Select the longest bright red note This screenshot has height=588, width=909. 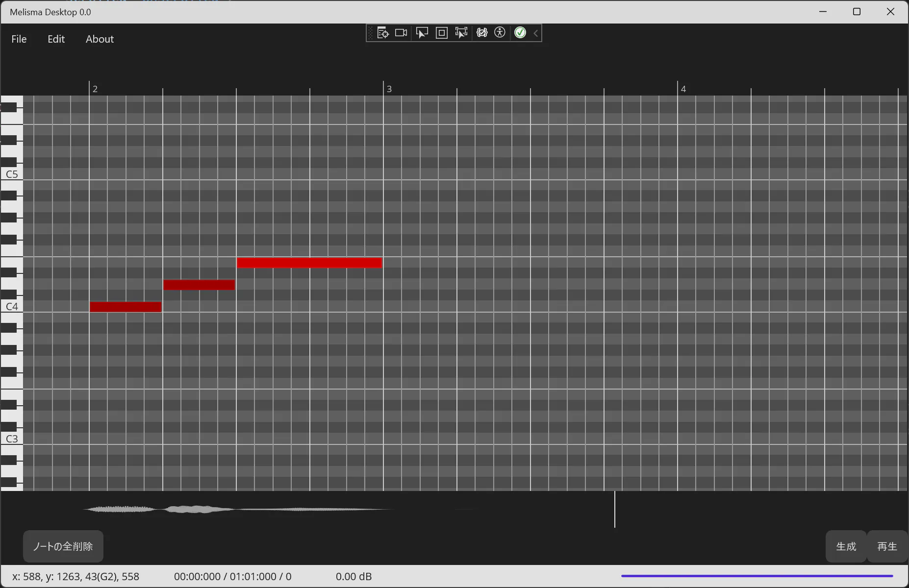(x=309, y=263)
